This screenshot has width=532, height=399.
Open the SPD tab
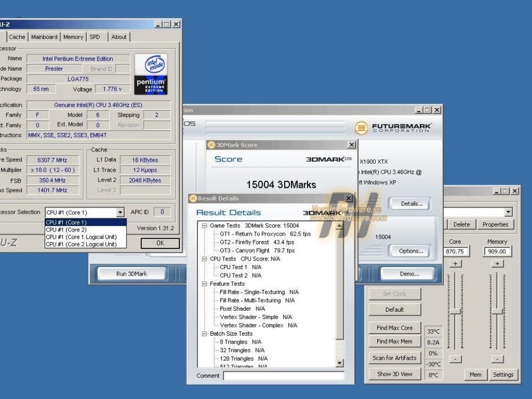coord(95,37)
